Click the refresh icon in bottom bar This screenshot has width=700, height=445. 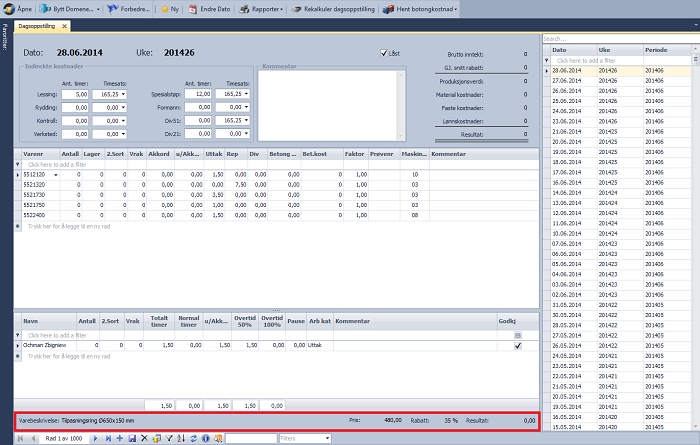(x=192, y=438)
